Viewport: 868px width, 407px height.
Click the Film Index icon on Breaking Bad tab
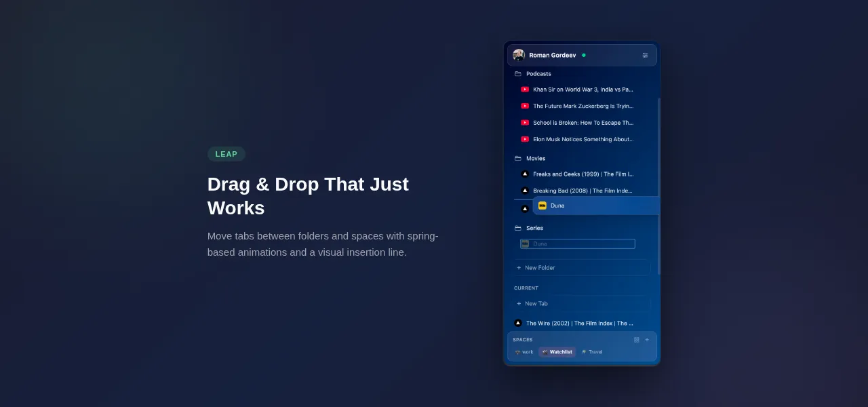[x=524, y=190]
